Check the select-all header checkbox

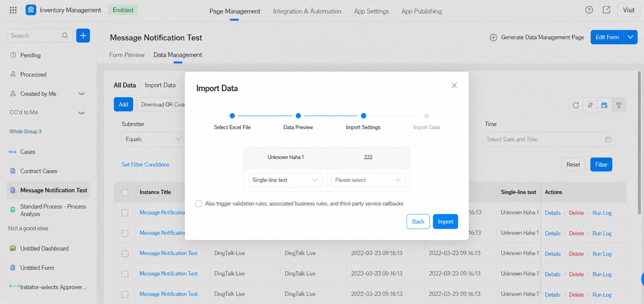125,193
